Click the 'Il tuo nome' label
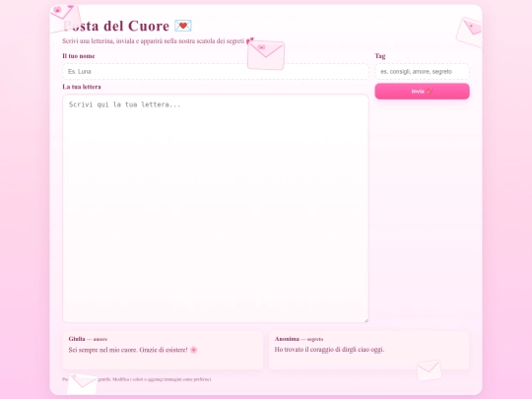 (x=79, y=56)
